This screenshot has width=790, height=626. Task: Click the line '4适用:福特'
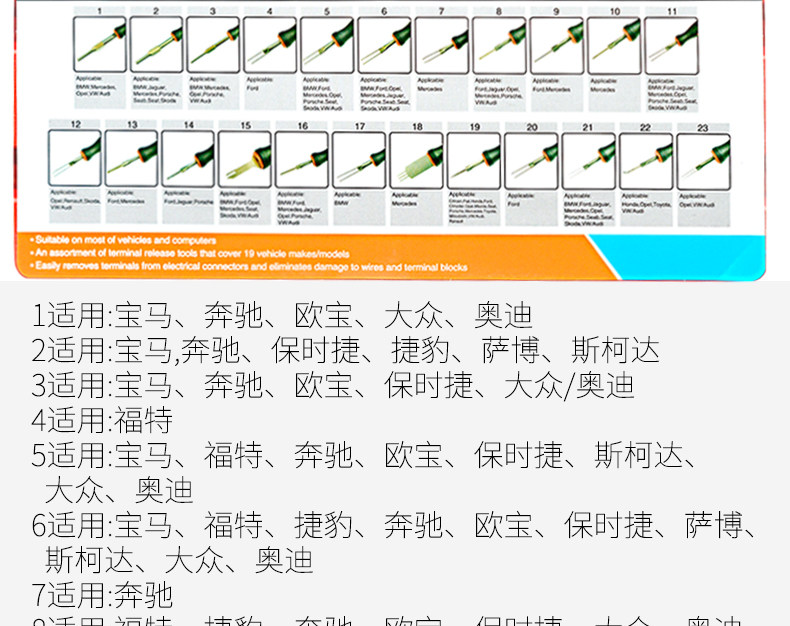[102, 420]
